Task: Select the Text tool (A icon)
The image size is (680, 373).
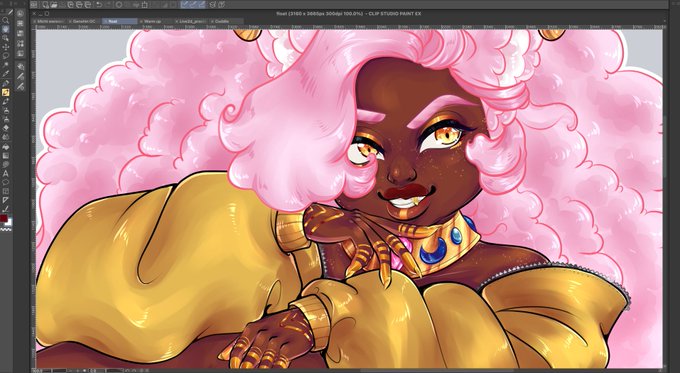Action: [6, 173]
